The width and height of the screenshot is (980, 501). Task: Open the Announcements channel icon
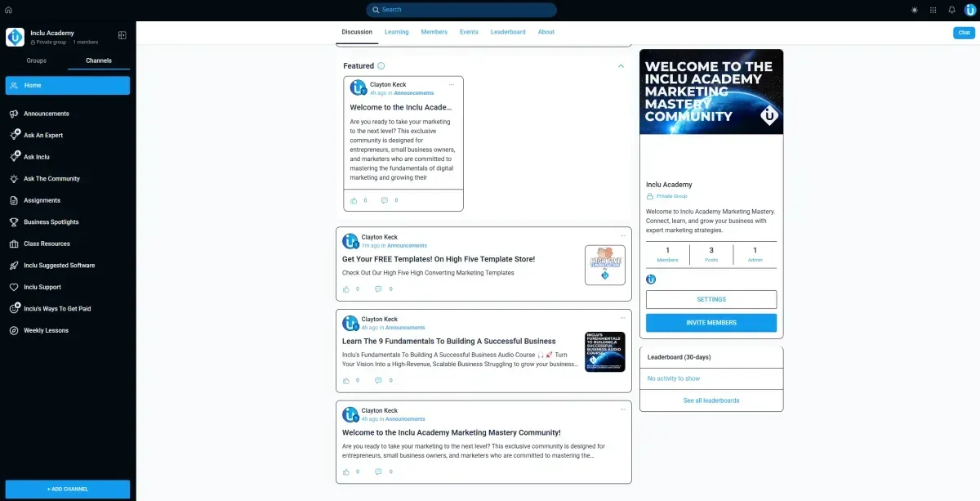click(14, 114)
